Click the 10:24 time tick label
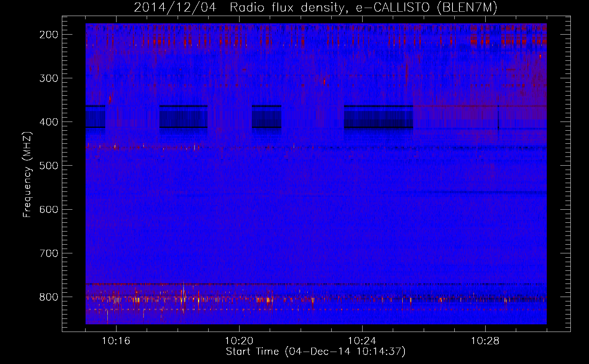The width and height of the screenshot is (589, 364). (362, 341)
